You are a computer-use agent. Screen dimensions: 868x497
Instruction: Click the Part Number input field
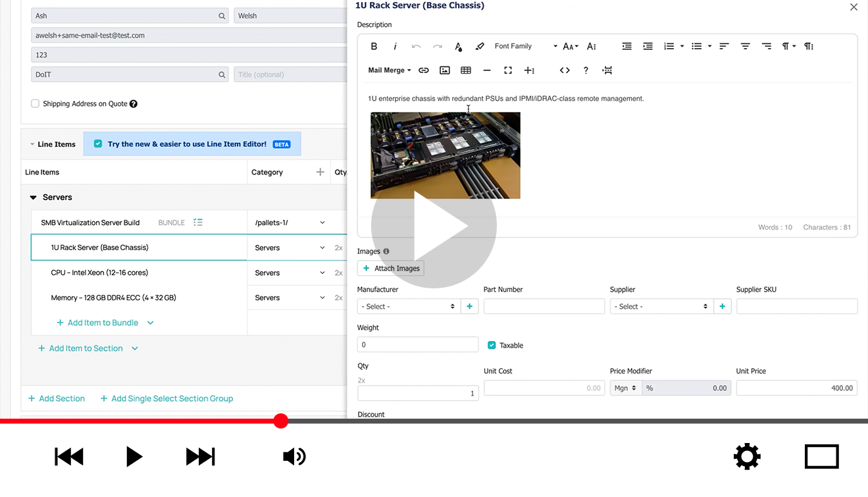544,306
